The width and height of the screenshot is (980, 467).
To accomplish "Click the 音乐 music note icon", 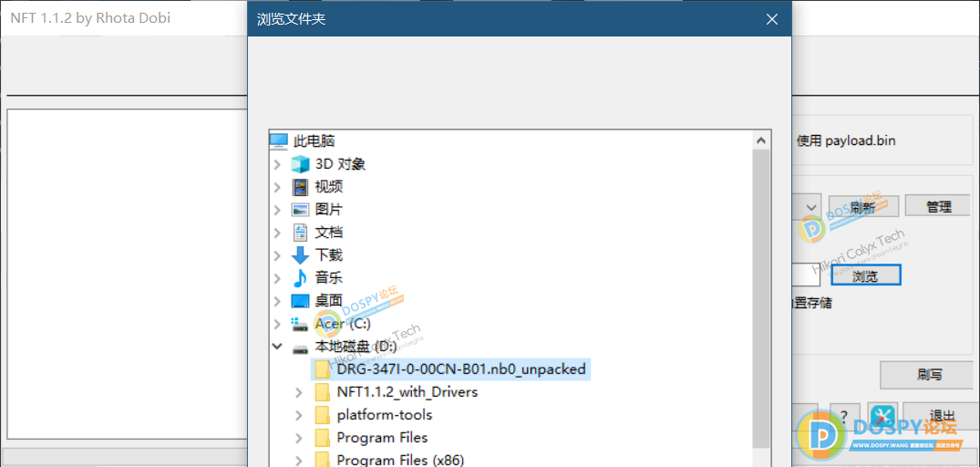I will (300, 278).
